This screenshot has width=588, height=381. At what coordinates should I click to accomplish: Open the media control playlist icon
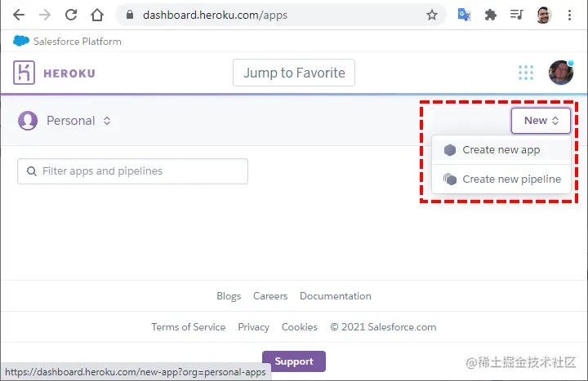[517, 15]
